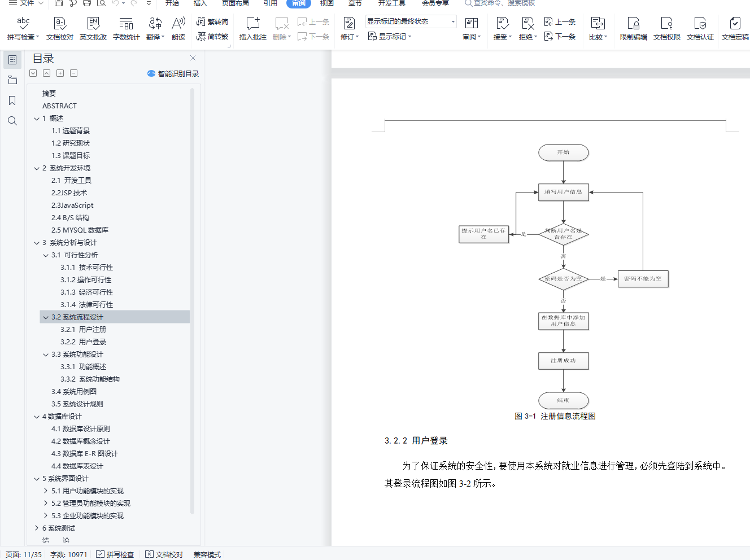The width and height of the screenshot is (750, 560).
Task: Open the 显示标记的最终状态 combo box
Action: point(411,22)
